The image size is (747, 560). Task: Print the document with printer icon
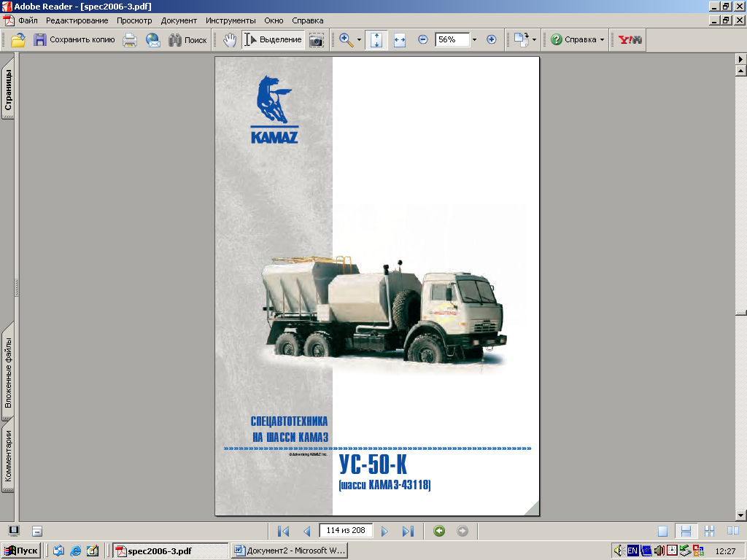(x=130, y=40)
